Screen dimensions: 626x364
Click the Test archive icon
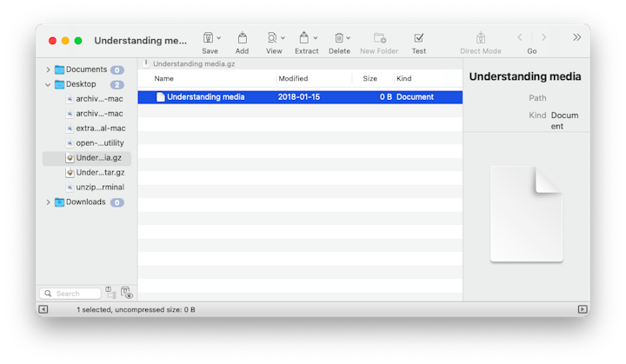click(419, 38)
